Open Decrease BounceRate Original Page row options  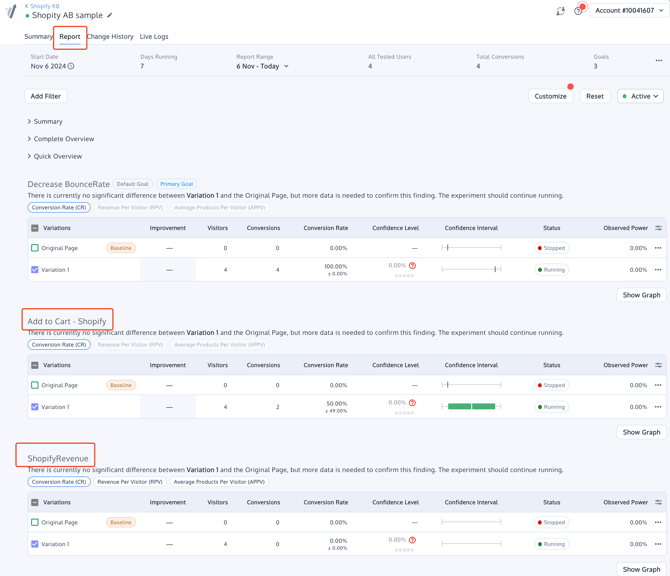tap(658, 248)
